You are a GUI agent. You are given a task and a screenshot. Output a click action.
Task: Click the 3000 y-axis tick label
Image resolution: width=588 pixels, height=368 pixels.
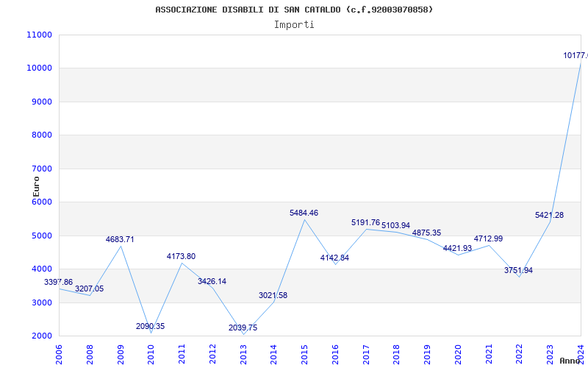click(41, 302)
